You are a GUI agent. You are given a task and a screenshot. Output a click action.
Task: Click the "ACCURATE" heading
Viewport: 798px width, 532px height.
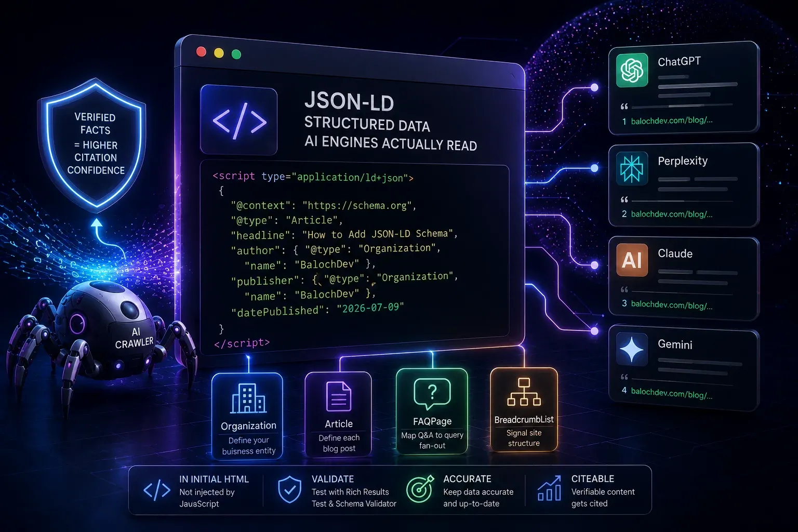pos(467,479)
